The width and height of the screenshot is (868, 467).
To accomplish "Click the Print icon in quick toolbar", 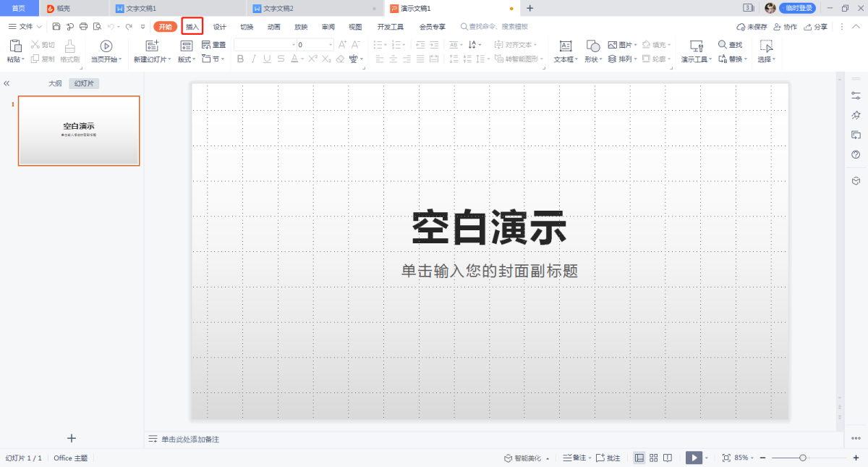I will pyautogui.click(x=83, y=27).
